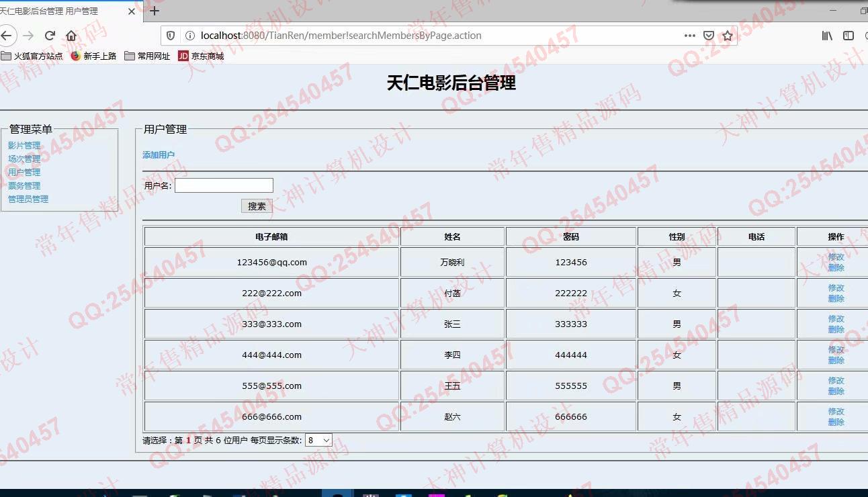Click 修改 for user 123456@qq.com
868x497 pixels.
[x=836, y=257]
